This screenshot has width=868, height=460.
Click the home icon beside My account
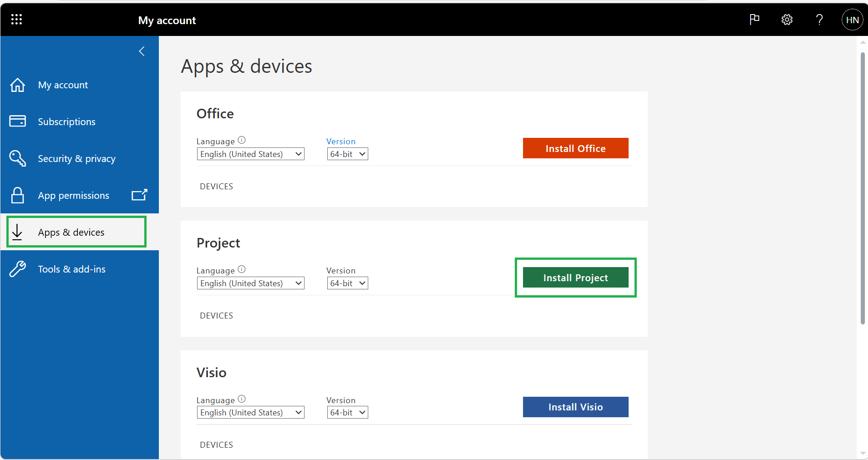[x=18, y=85]
